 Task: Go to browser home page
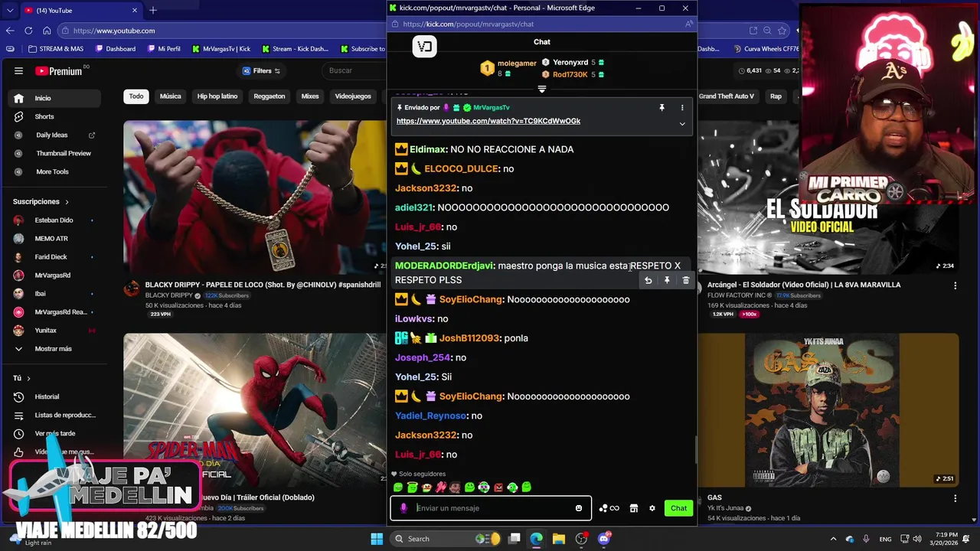pos(47,31)
